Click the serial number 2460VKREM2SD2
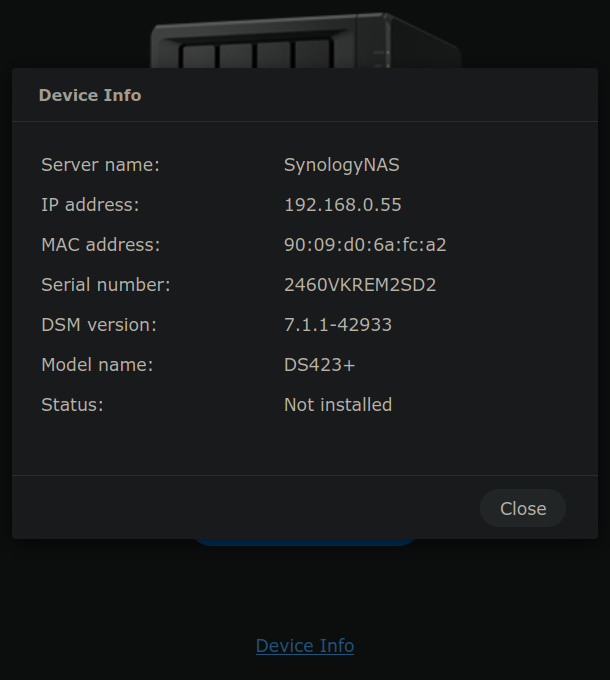The image size is (610, 680). coord(360,285)
